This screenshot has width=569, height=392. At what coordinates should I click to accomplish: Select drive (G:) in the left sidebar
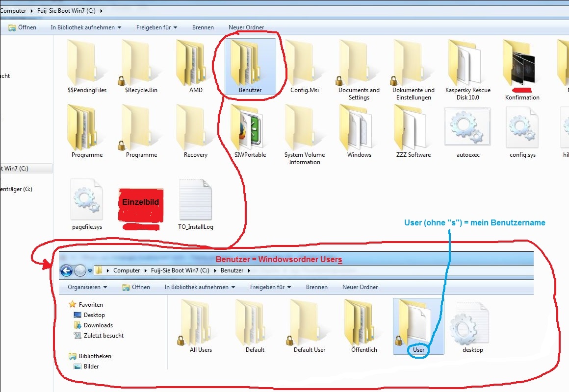click(16, 189)
